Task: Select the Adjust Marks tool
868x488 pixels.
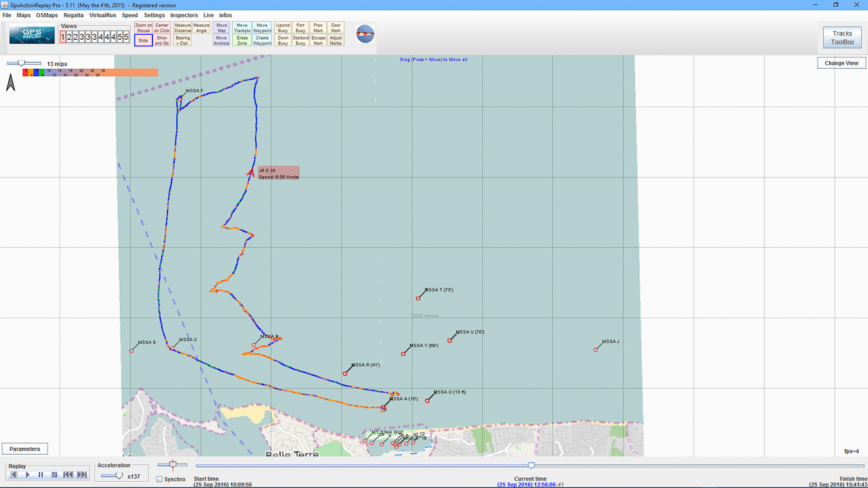Action: pos(336,41)
